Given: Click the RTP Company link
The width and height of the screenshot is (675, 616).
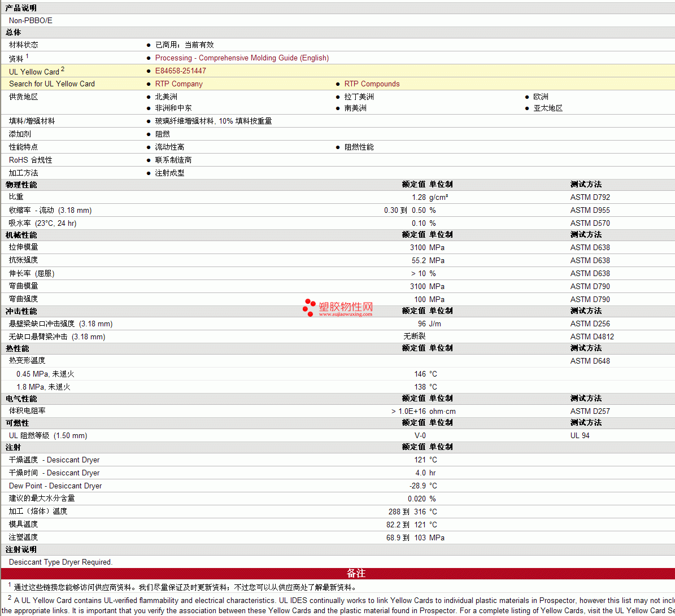Looking at the screenshot, I should (178, 84).
